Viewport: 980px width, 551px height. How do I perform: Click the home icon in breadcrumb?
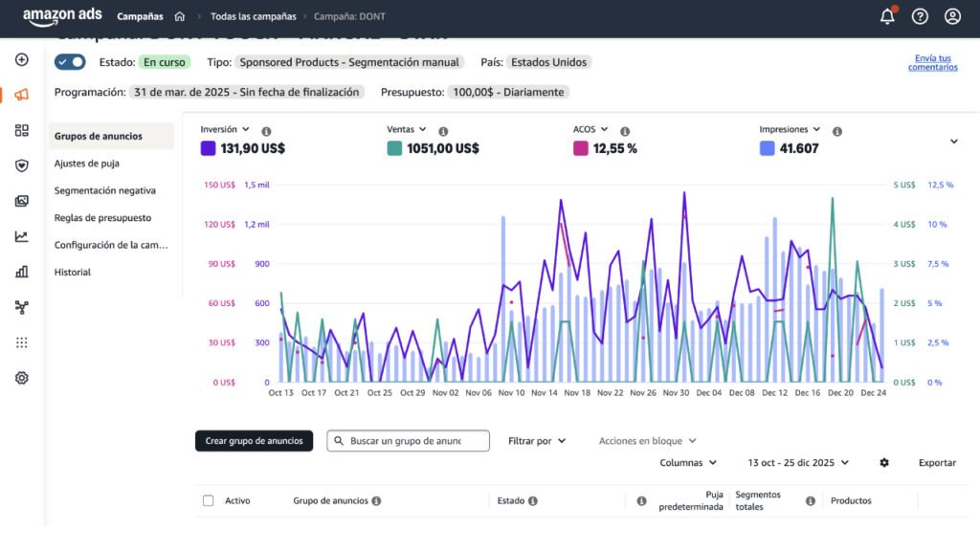(x=180, y=16)
